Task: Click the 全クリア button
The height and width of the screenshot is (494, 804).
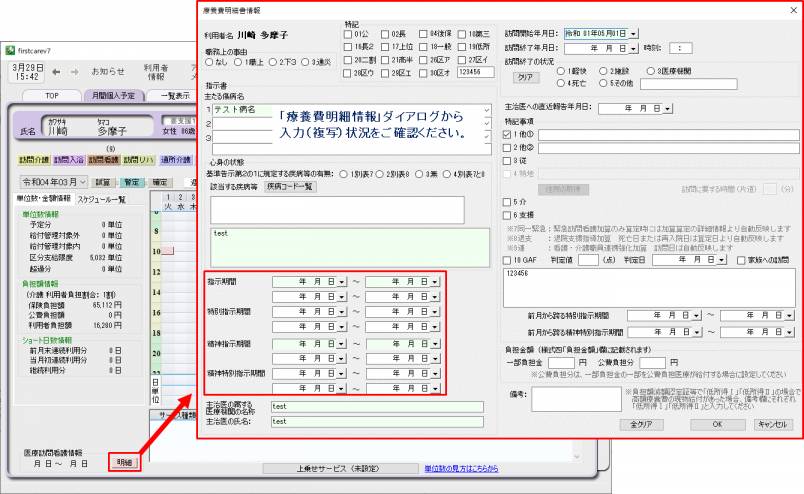Action: [640, 424]
